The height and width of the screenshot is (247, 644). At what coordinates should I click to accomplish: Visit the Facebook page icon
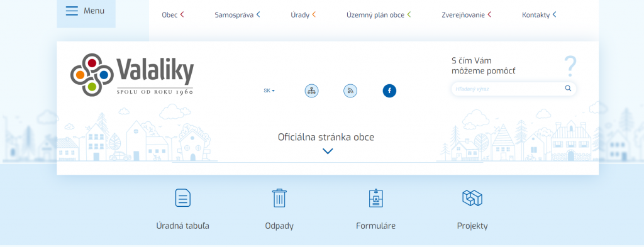389,91
